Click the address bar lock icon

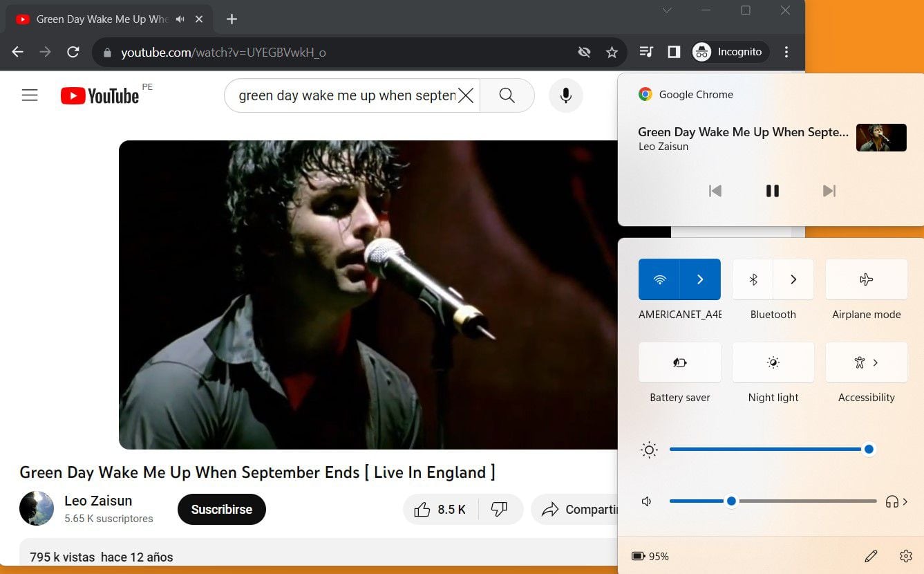[x=106, y=53]
